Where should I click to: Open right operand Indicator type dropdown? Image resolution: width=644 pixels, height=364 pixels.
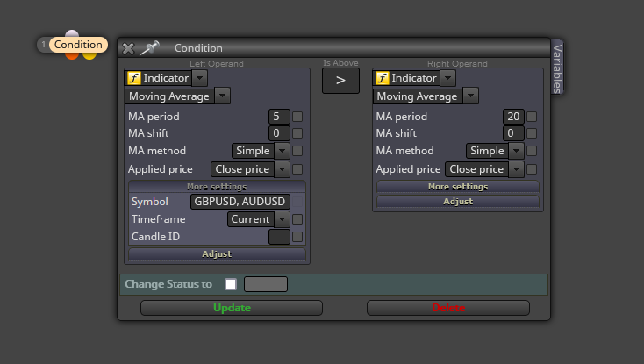point(447,78)
